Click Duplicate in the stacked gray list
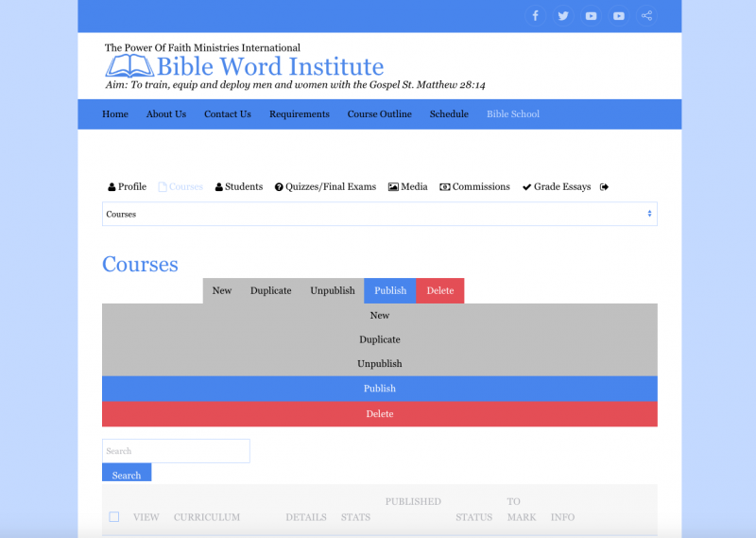Screen dimensions: 756x538 pyautogui.click(x=380, y=339)
